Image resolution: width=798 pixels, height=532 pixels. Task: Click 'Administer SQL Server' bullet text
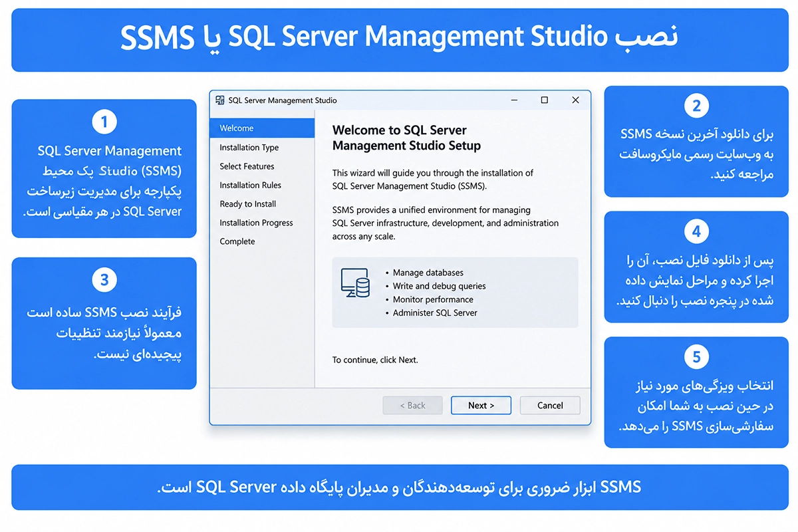pos(435,313)
